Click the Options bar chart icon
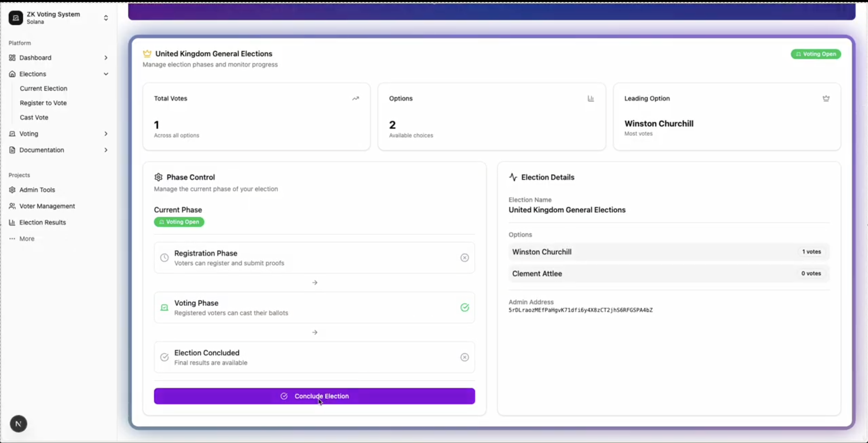 [x=591, y=99]
